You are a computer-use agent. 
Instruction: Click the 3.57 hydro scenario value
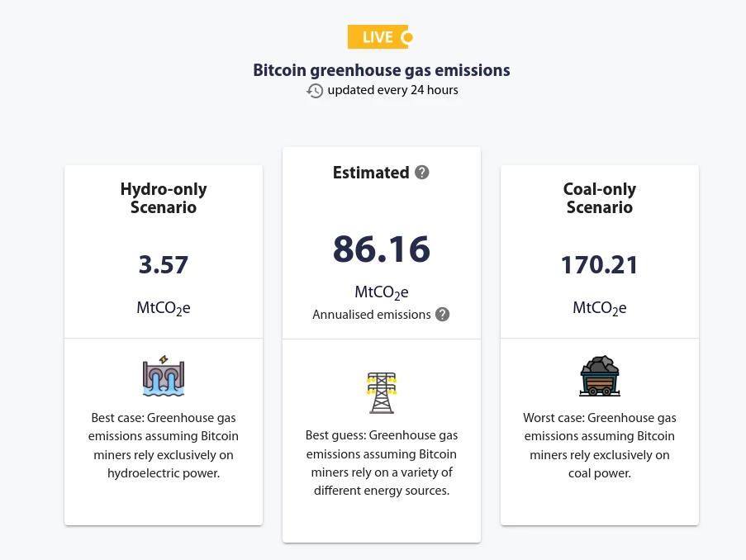163,265
